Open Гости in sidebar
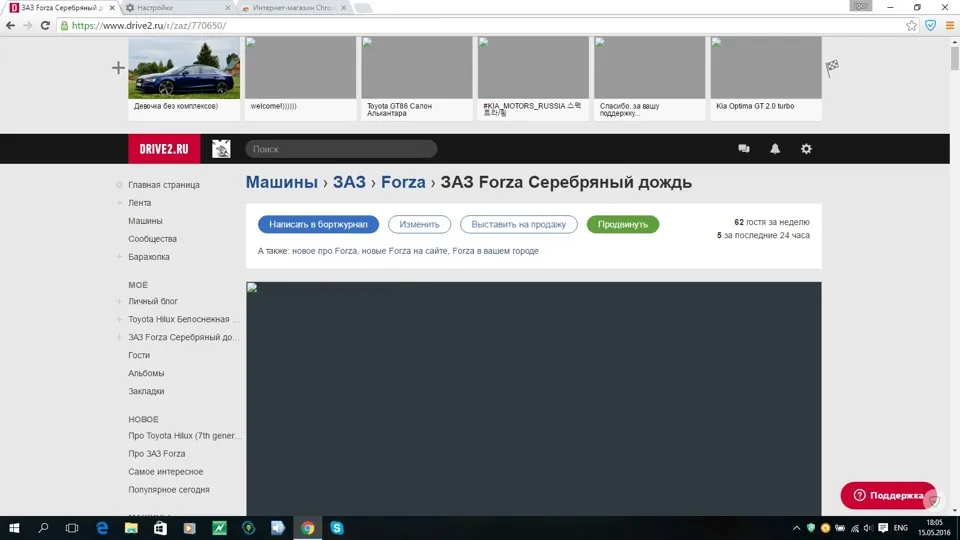The image size is (960, 540). click(x=139, y=355)
